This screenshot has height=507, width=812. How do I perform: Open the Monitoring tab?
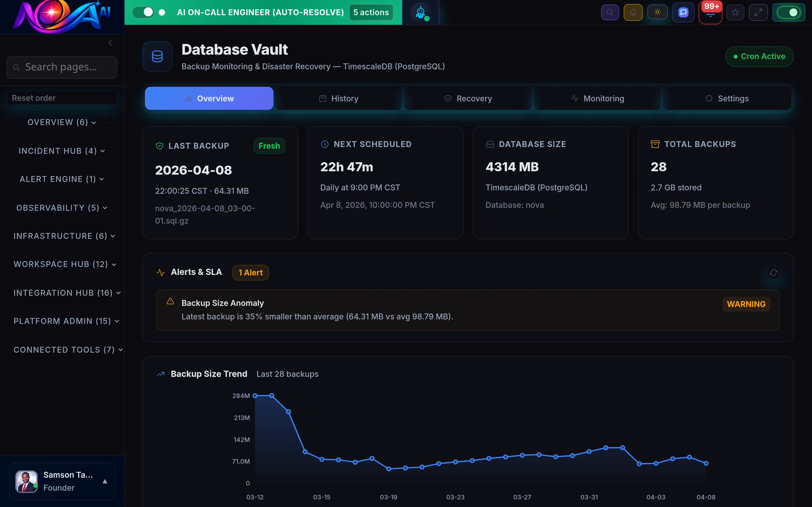point(598,98)
